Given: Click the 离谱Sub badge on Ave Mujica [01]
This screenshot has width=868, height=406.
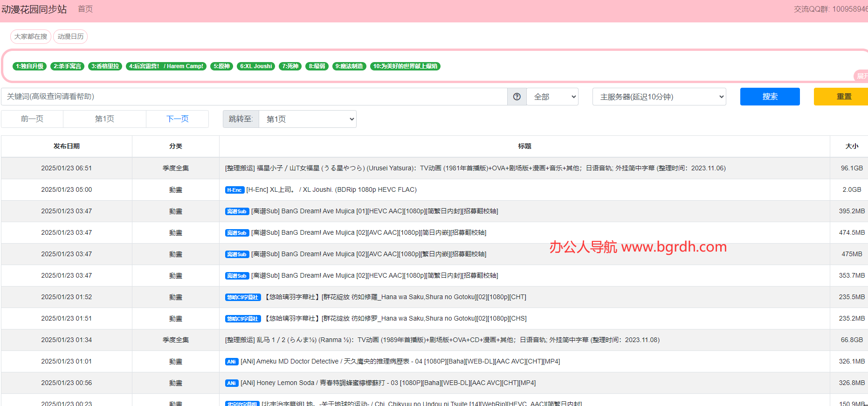Looking at the screenshot, I should (x=237, y=211).
